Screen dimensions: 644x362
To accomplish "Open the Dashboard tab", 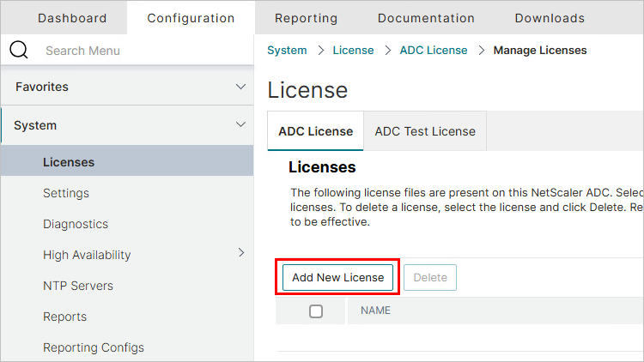I will tap(72, 18).
